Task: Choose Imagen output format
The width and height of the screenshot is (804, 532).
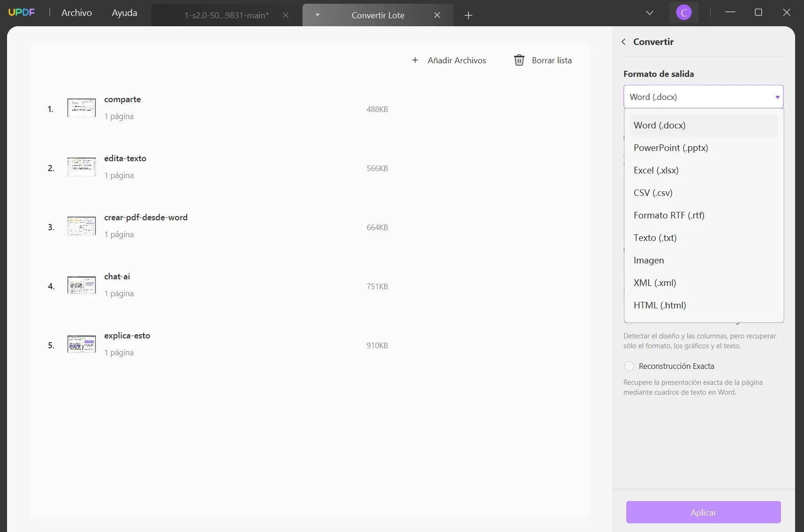Action: tap(704, 260)
